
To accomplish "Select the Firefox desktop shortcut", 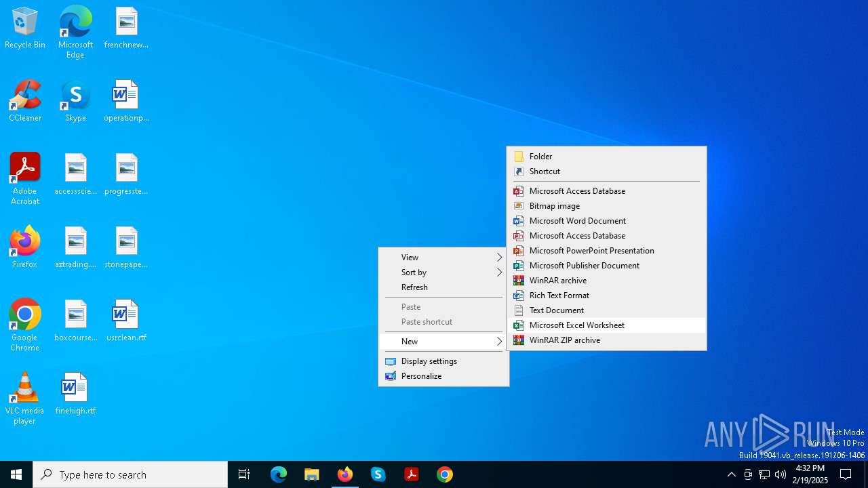I will pyautogui.click(x=25, y=248).
